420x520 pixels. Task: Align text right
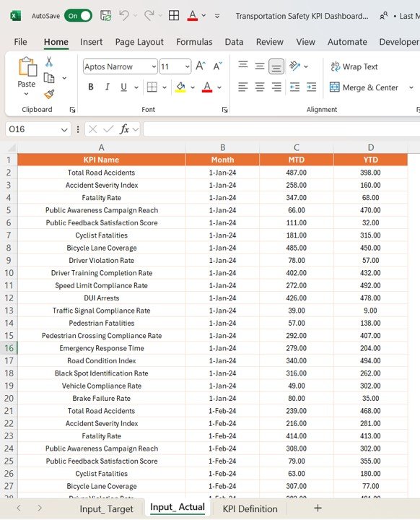(276, 87)
